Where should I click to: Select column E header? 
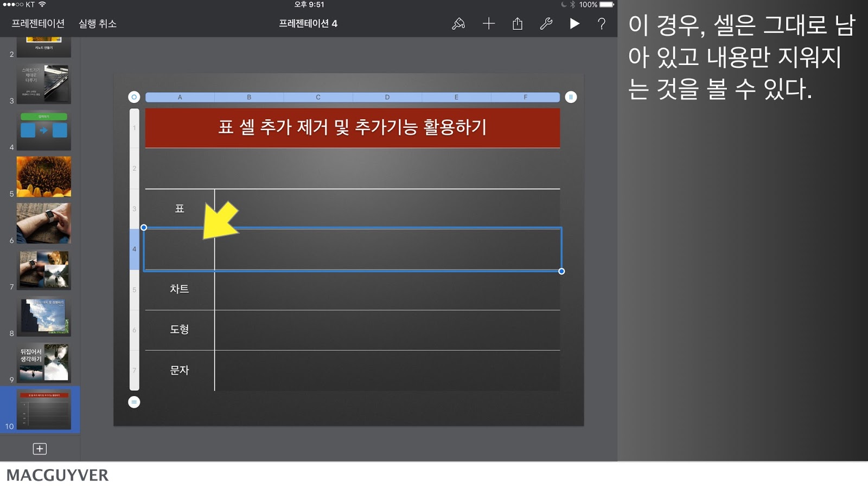456,97
